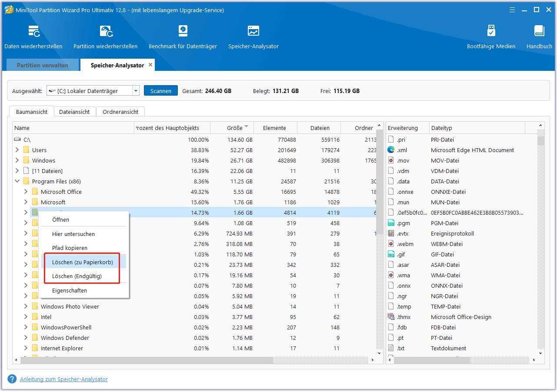The width and height of the screenshot is (557, 392).
Task: Open the drive selection dropdown
Action: pos(136,91)
